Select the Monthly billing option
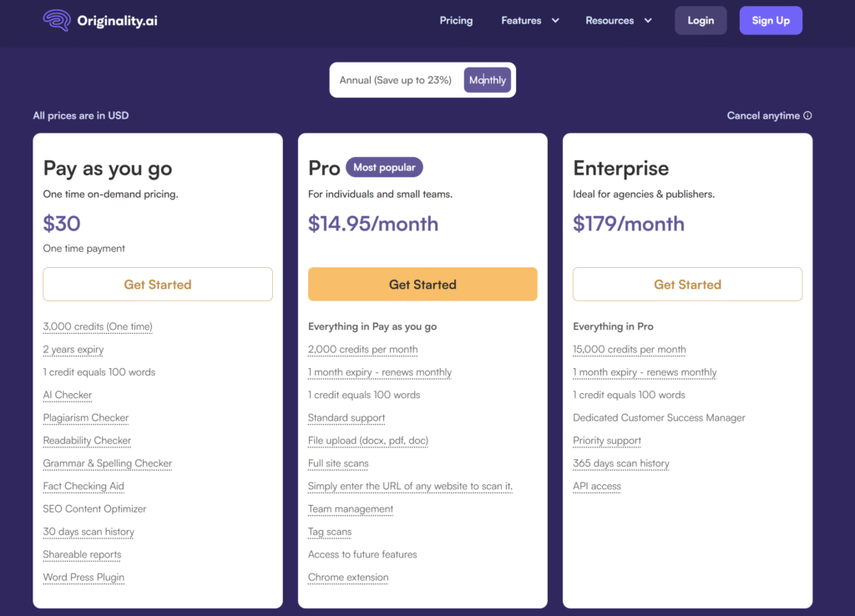Image resolution: width=855 pixels, height=616 pixels. click(488, 80)
